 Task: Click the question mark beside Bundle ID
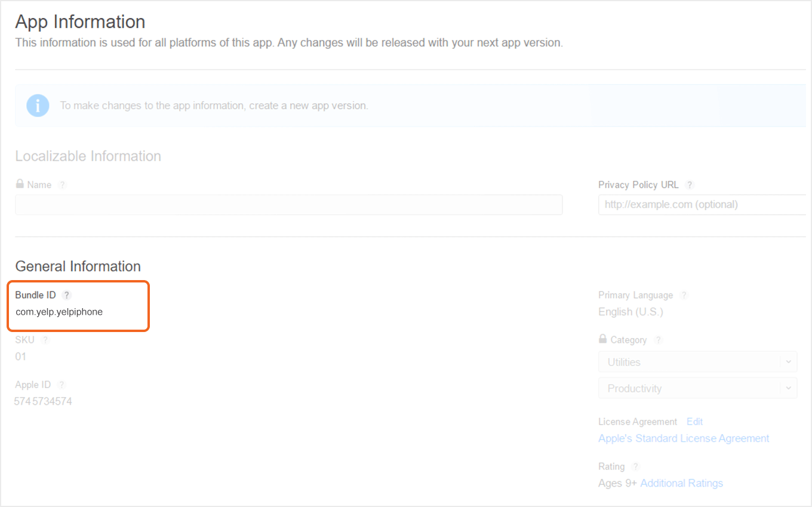[67, 295]
